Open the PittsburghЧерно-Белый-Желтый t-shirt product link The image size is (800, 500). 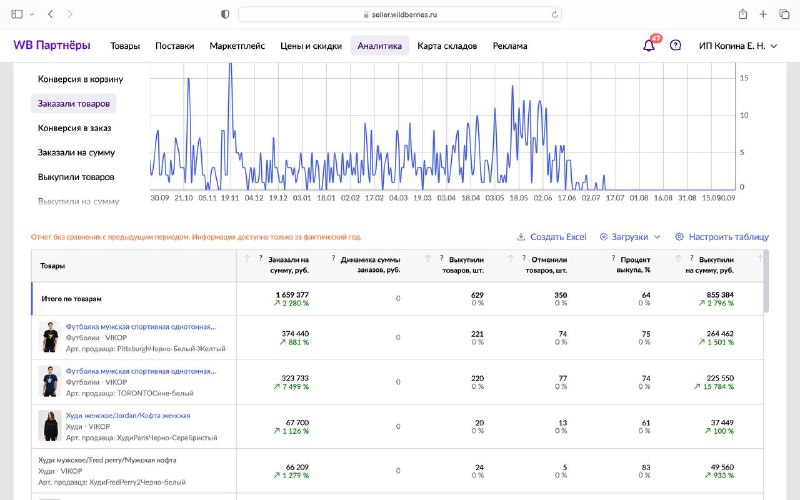coord(141,327)
